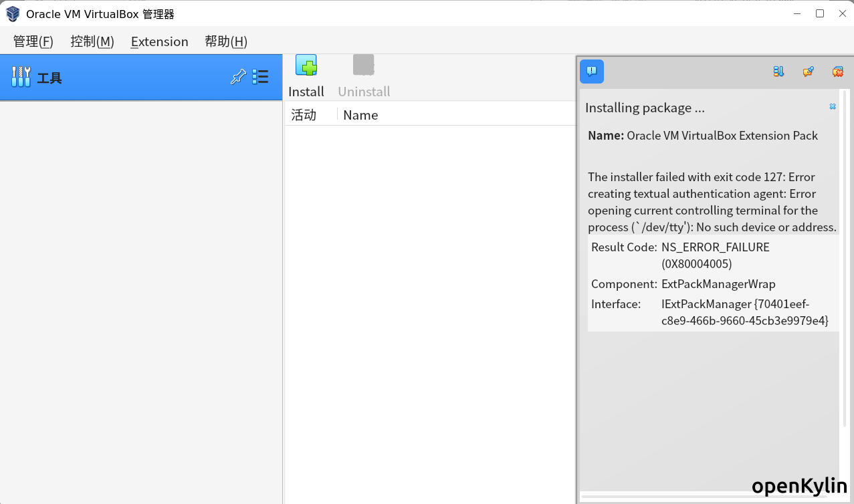Viewport: 854px width, 504px height.
Task: Click the greyed-out Uninstall toolbar icon
Action: [364, 66]
